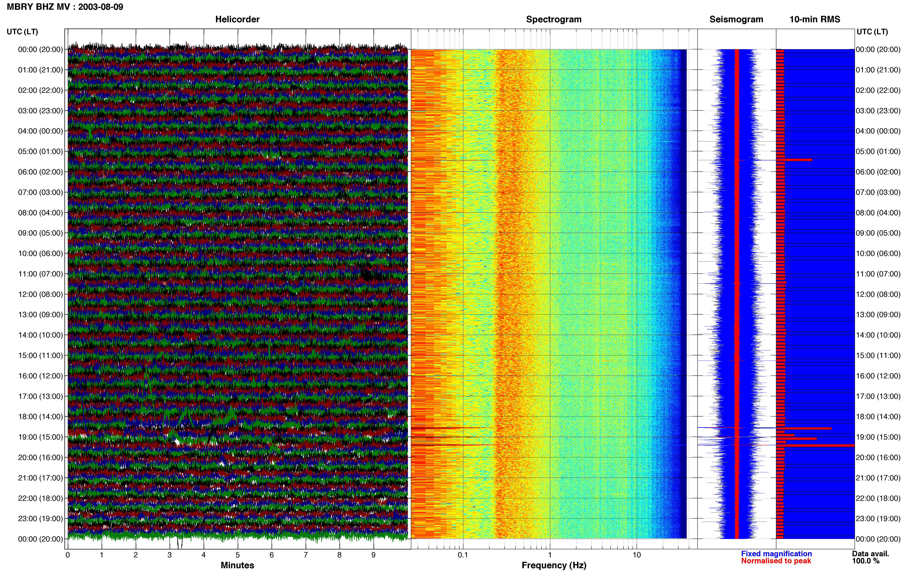Click left-axis time label 02:00 (22:00)
924x578 pixels.
[x=41, y=90]
